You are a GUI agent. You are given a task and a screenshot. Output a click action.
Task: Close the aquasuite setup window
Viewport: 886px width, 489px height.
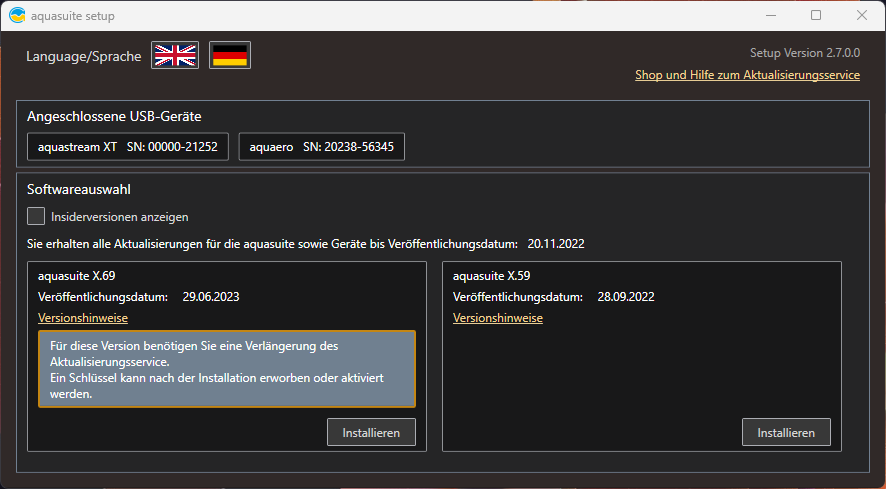point(862,15)
